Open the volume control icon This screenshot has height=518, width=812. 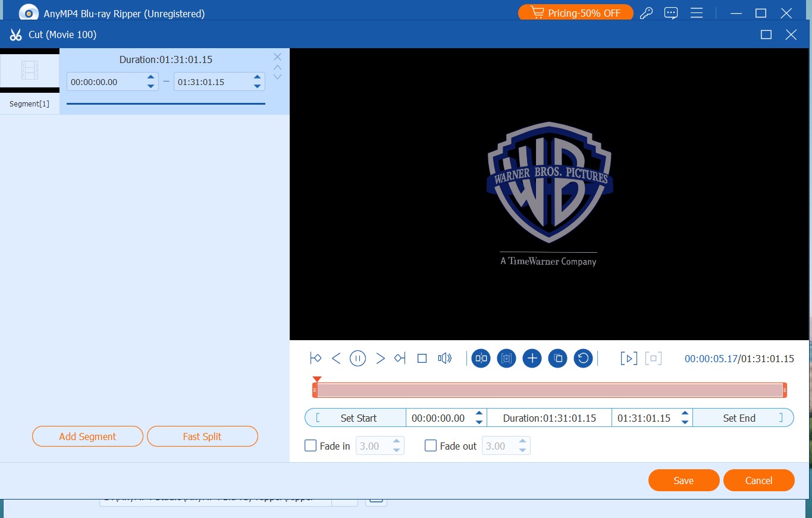tap(444, 358)
